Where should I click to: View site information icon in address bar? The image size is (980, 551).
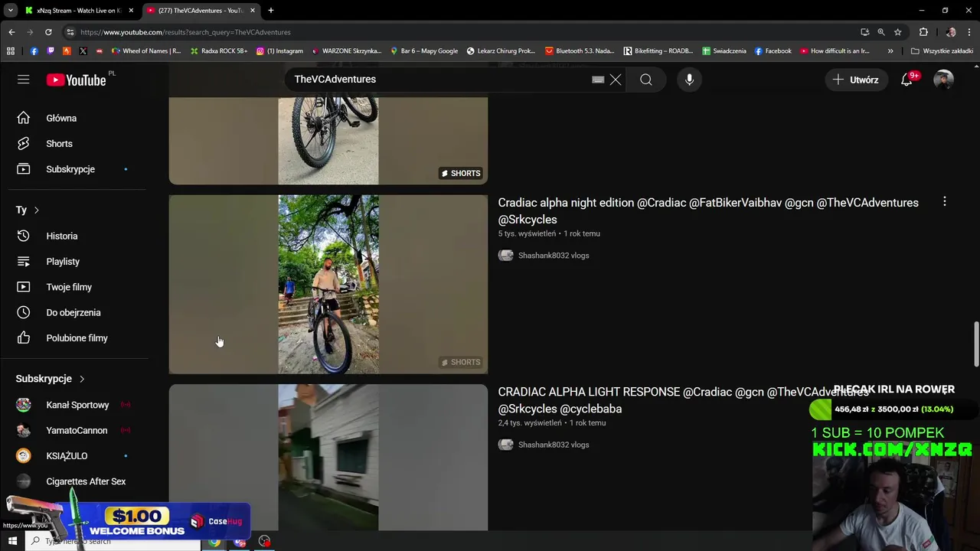[70, 32]
